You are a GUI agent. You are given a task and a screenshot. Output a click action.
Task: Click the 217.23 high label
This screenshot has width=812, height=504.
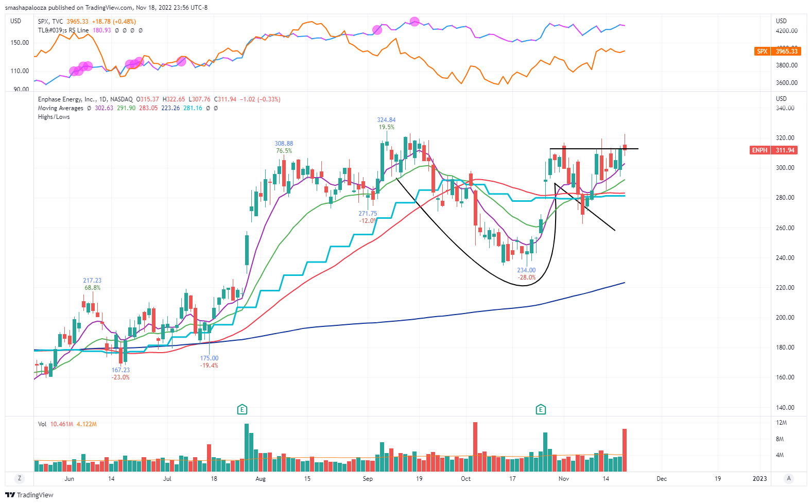click(92, 281)
